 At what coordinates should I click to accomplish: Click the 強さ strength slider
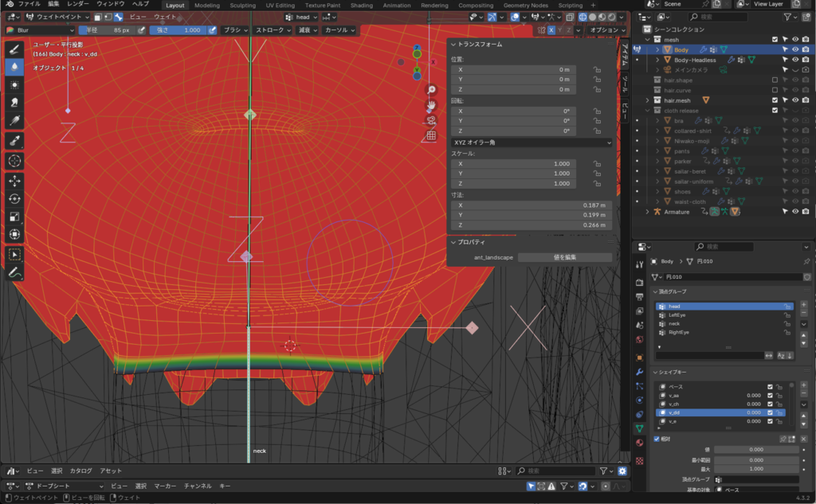(x=178, y=30)
